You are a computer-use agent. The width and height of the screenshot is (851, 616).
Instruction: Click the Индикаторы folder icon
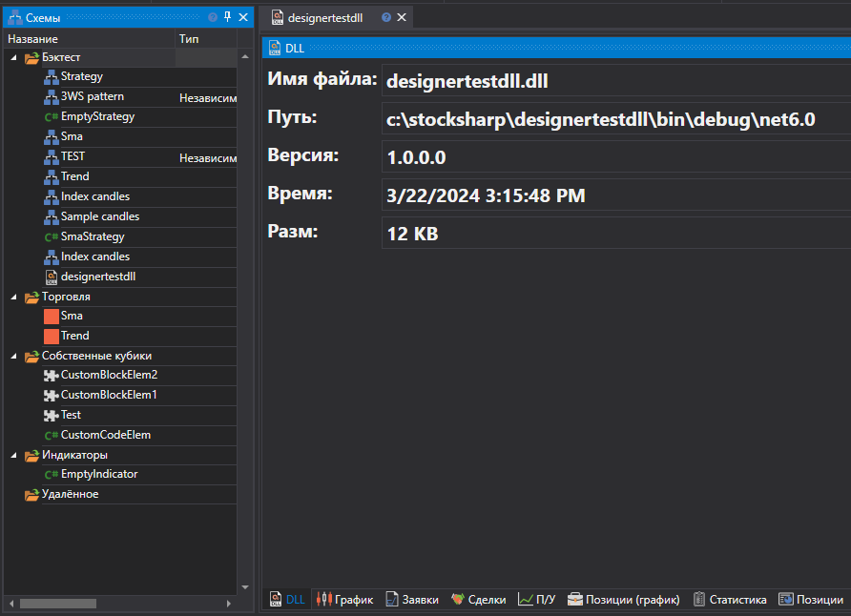[32, 456]
